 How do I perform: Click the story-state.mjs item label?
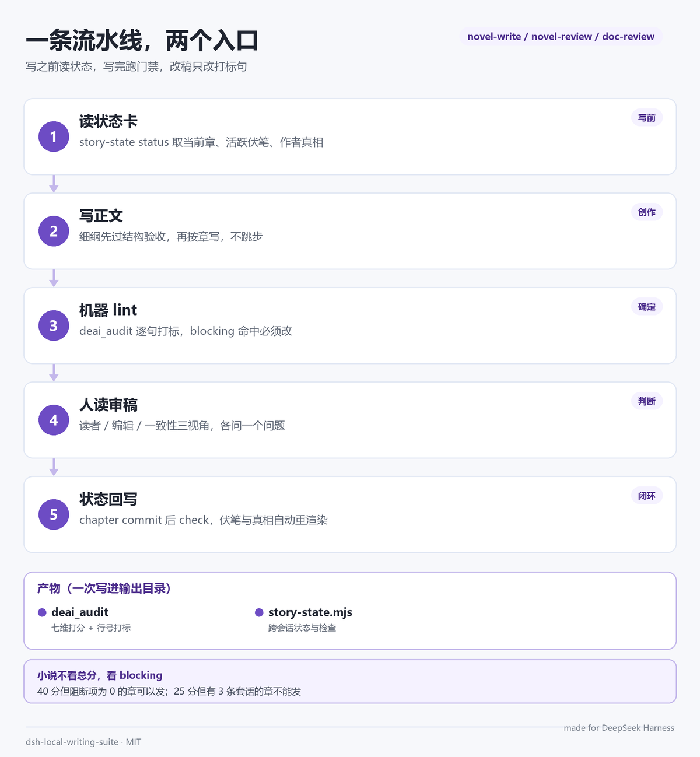tap(310, 612)
